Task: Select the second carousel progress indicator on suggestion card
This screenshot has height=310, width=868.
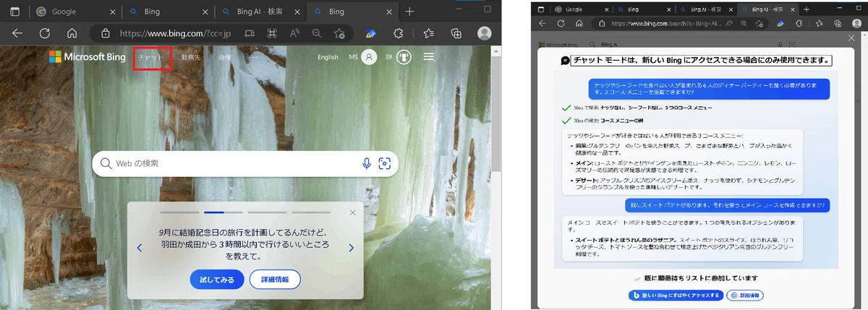Action: pos(224,212)
